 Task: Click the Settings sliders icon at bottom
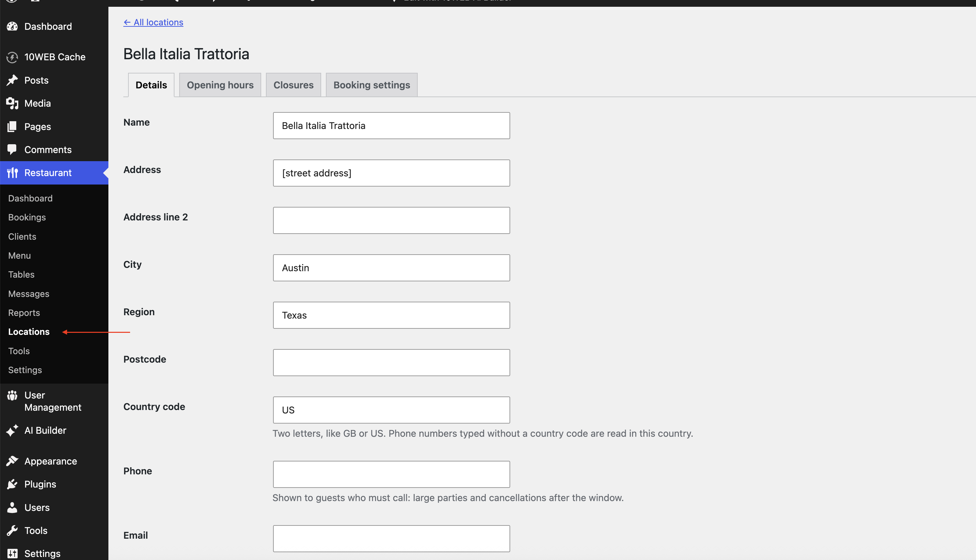(x=12, y=554)
